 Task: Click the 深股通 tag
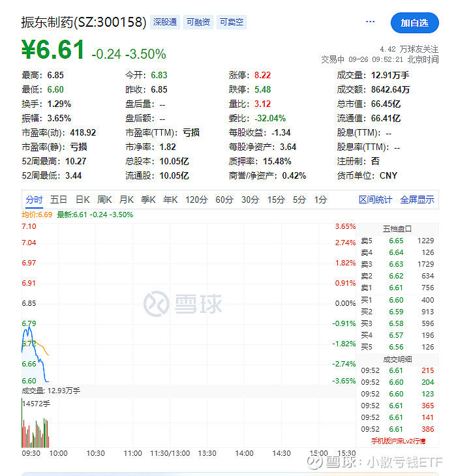point(165,22)
